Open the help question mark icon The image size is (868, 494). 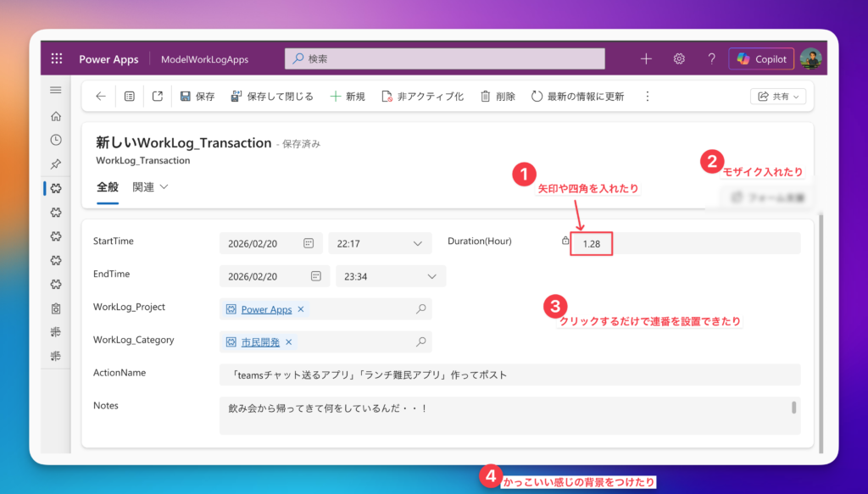tap(711, 58)
